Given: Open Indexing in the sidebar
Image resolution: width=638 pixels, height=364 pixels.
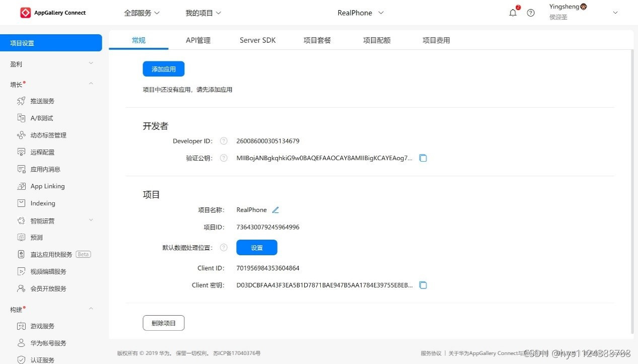Looking at the screenshot, I should (43, 203).
